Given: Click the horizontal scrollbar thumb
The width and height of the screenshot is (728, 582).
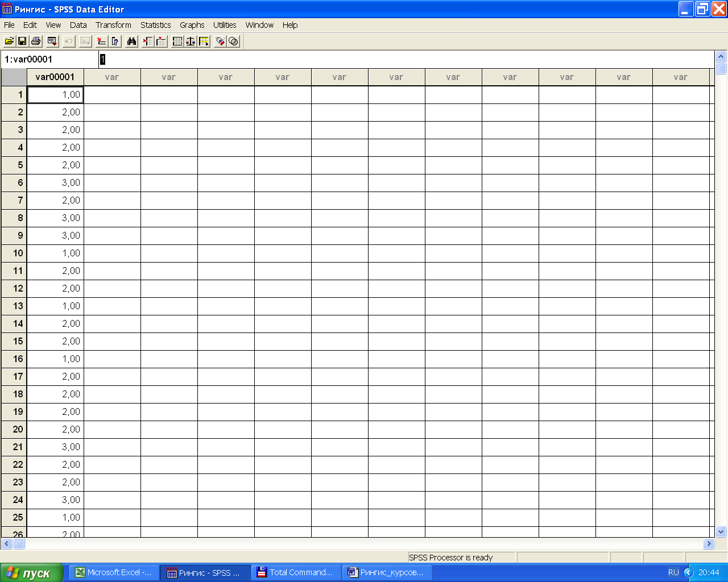Looking at the screenshot, I should tap(19, 544).
